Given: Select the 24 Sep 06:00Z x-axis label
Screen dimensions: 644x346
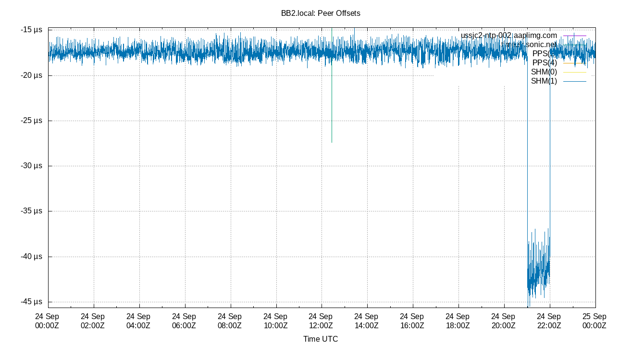Looking at the screenshot, I should click(x=184, y=321).
